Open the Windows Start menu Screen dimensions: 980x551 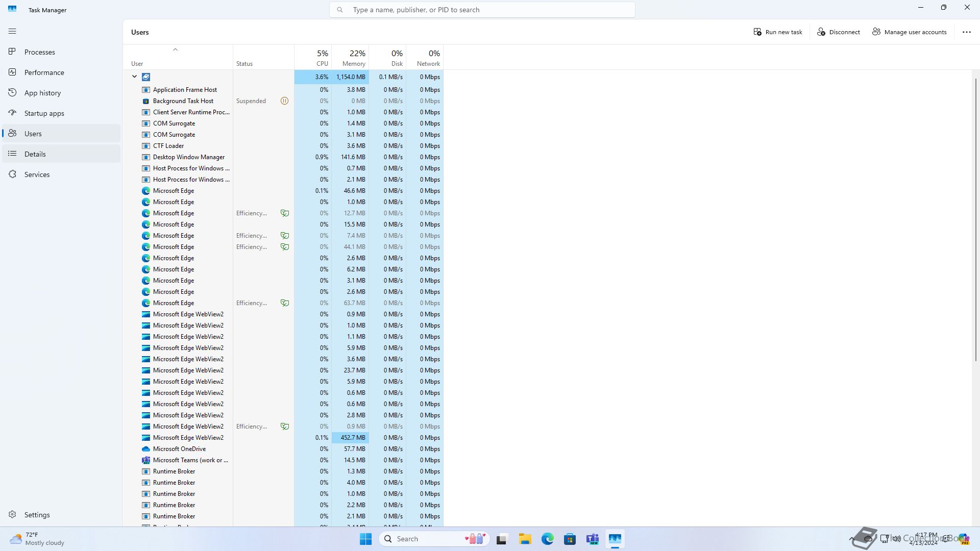point(365,539)
